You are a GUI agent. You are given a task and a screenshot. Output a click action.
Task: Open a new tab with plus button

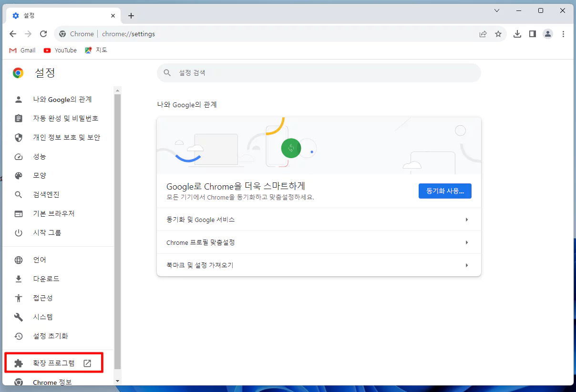pyautogui.click(x=131, y=16)
